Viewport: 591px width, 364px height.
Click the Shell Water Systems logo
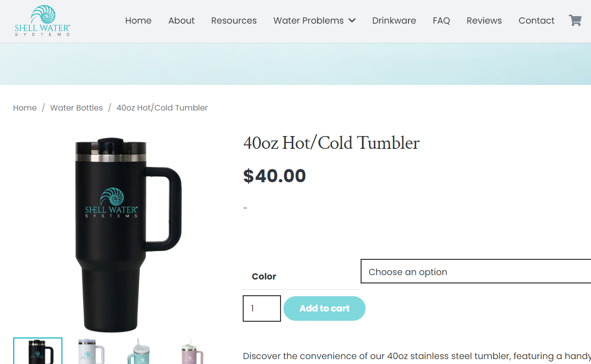[x=42, y=21]
